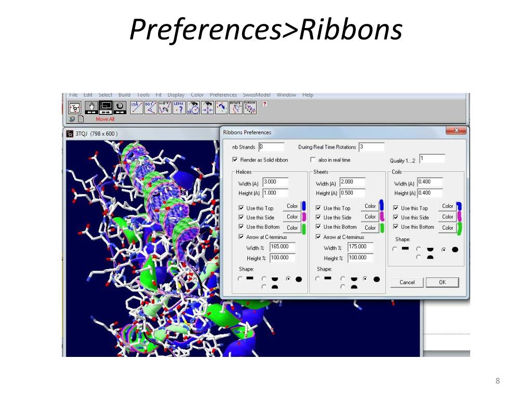Click OK in Ribbons Preferences
The image size is (532, 399).
443,282
